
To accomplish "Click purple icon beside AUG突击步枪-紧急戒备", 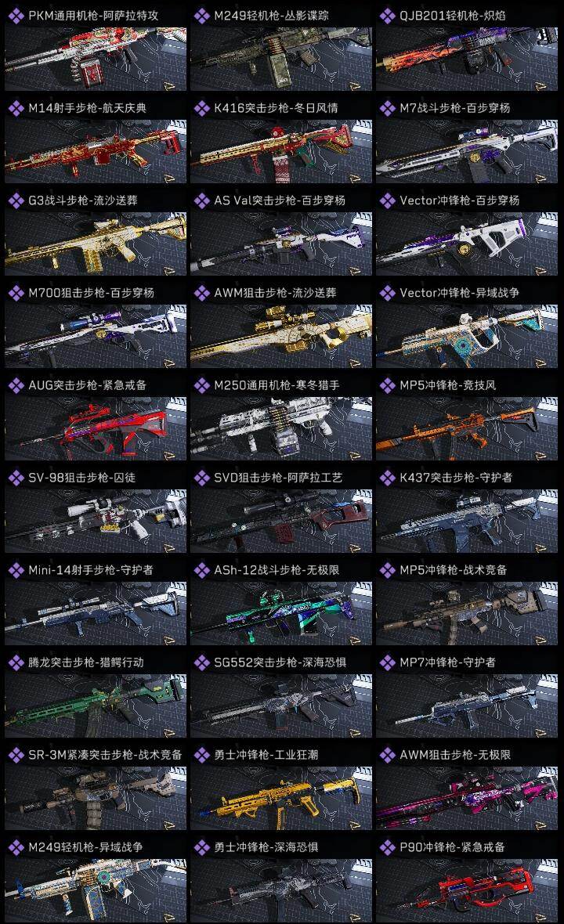I will tap(16, 385).
